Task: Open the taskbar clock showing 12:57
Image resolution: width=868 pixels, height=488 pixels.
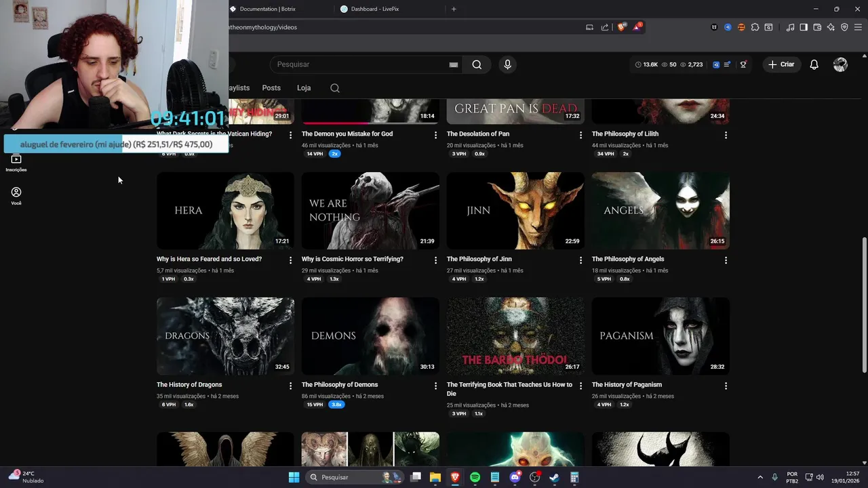Action: click(x=846, y=477)
